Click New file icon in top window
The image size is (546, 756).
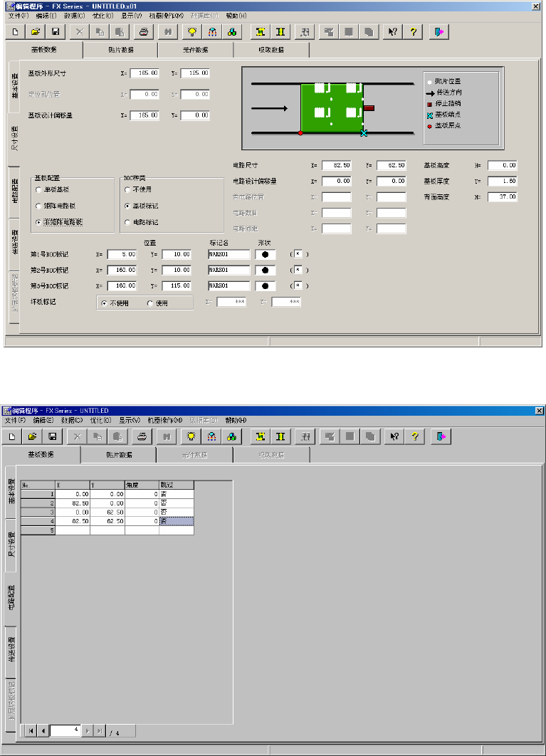click(x=16, y=32)
